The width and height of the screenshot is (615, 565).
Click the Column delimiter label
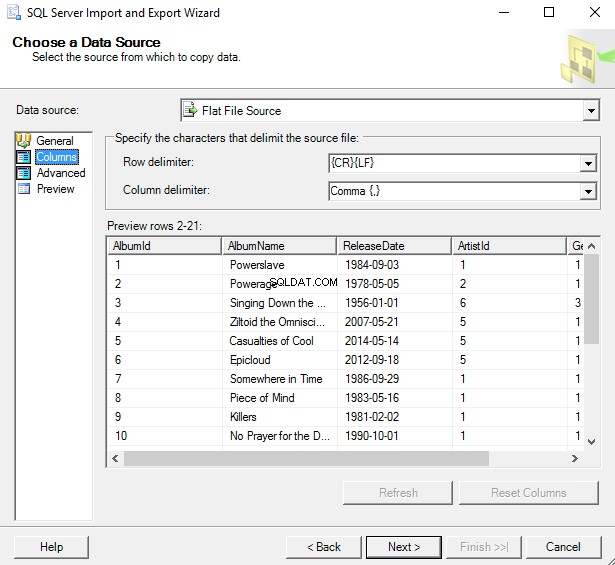(x=166, y=190)
